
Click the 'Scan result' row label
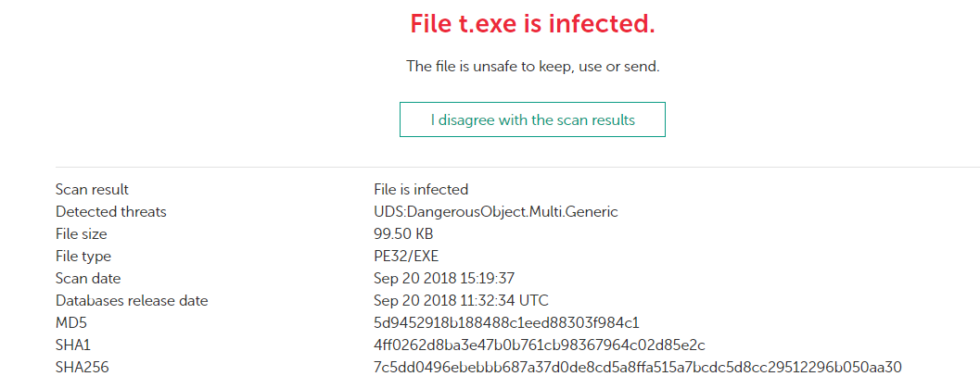pos(92,189)
